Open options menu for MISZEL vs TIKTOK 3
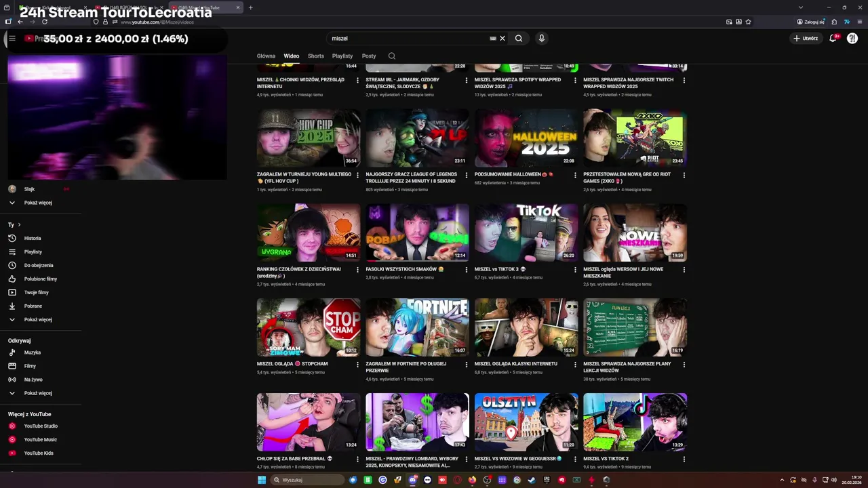The image size is (868, 488). (x=575, y=270)
